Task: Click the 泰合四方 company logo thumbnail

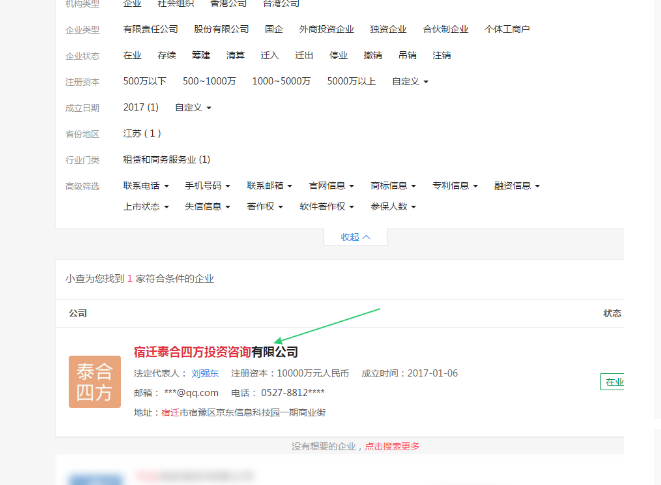Action: click(x=95, y=382)
